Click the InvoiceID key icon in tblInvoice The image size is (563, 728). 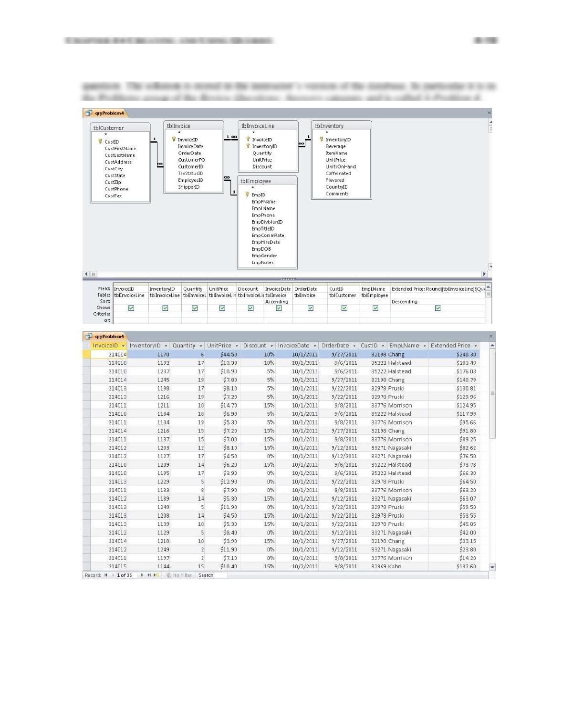coord(174,139)
